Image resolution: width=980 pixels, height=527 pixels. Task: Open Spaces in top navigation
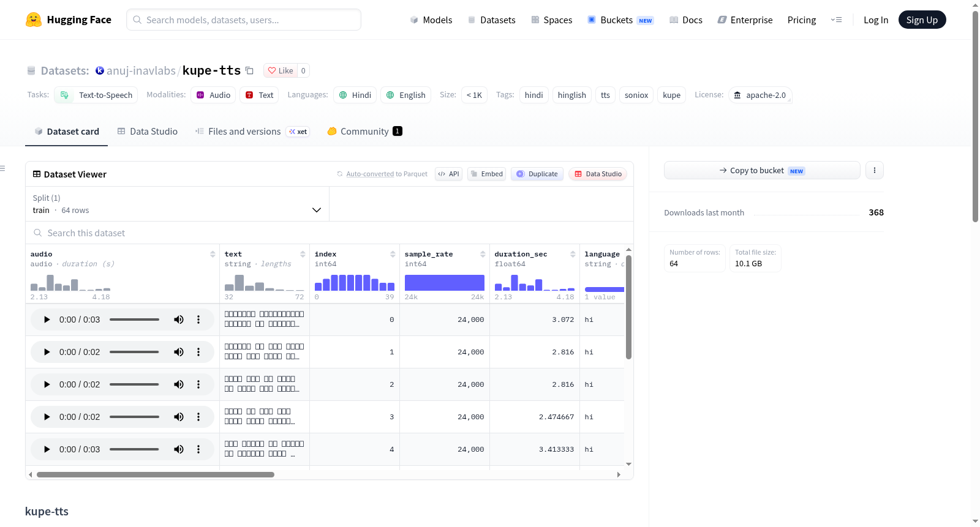pos(552,20)
